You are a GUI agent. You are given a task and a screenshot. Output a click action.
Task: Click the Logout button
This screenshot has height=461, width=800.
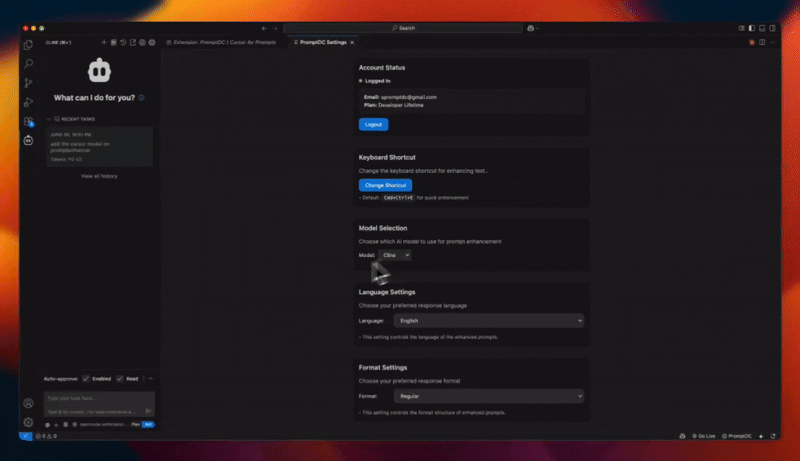pyautogui.click(x=373, y=125)
